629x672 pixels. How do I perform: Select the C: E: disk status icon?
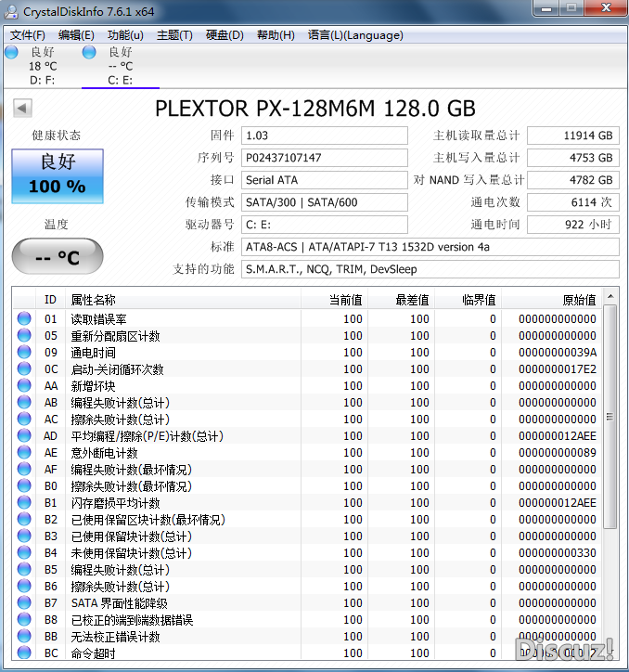[x=89, y=53]
